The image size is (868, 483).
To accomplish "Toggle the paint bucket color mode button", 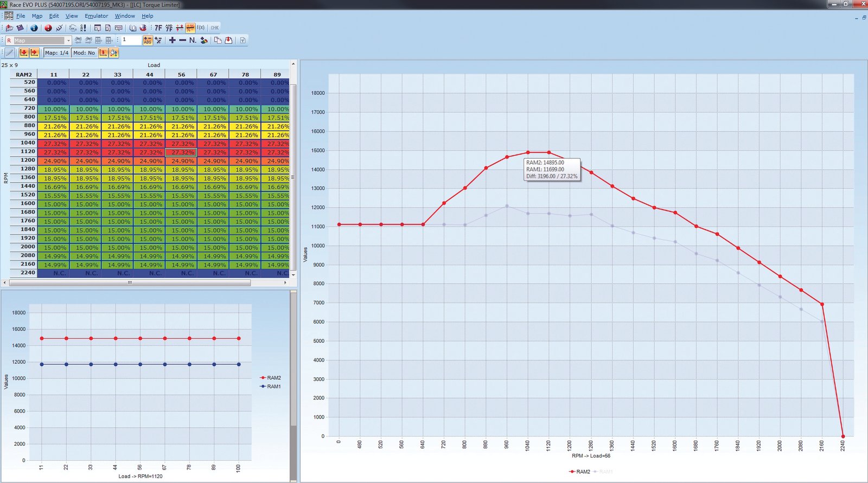I will [x=113, y=53].
